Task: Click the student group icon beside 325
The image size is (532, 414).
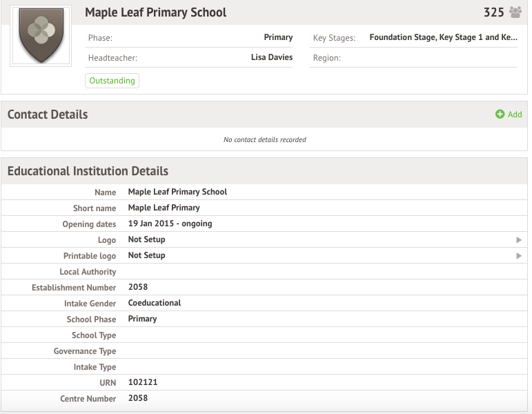Action: pos(515,12)
